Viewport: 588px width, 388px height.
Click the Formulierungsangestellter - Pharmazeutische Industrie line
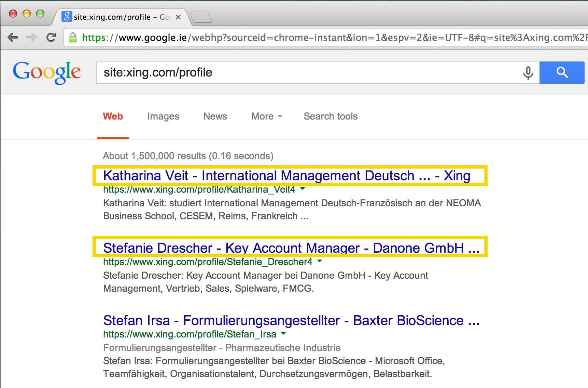[222, 348]
